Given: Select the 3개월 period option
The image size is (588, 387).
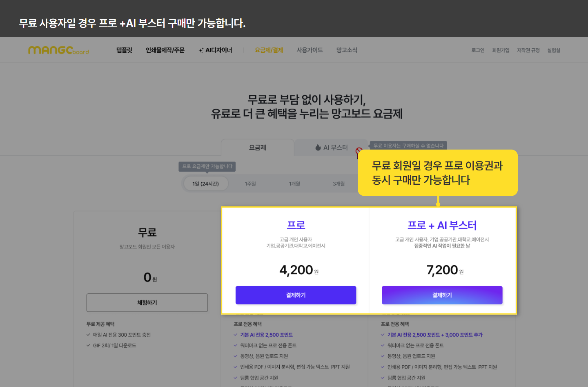Looking at the screenshot, I should point(339,184).
